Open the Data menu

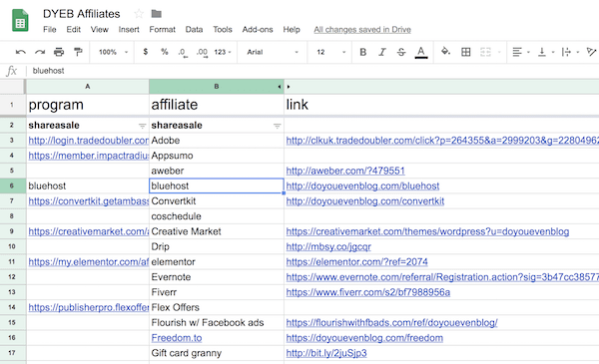(x=194, y=29)
